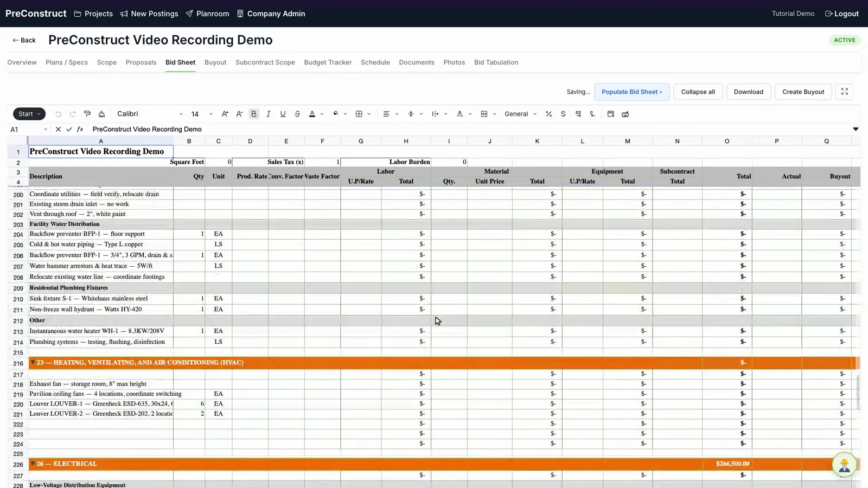Set vertical alignment
The image size is (868, 488).
(411, 114)
